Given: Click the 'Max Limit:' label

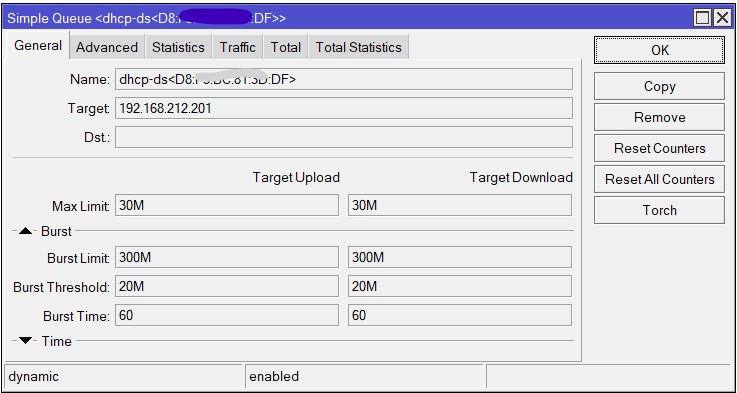Looking at the screenshot, I should point(81,206).
